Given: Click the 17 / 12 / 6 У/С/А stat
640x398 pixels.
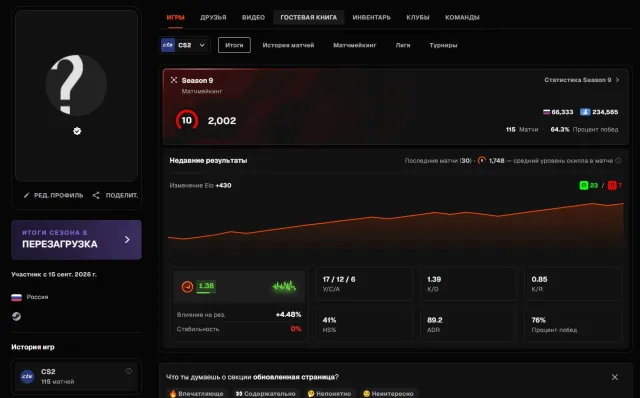Looking at the screenshot, I should (364, 284).
